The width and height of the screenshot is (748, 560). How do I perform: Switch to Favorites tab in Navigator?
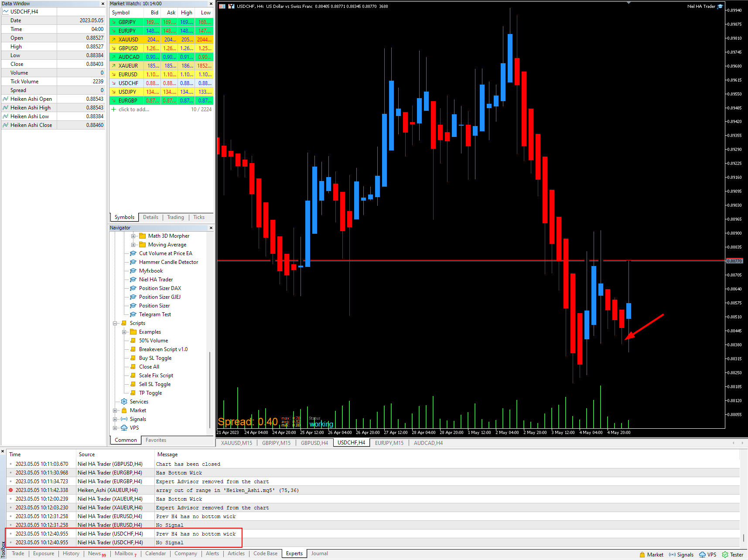(x=156, y=440)
